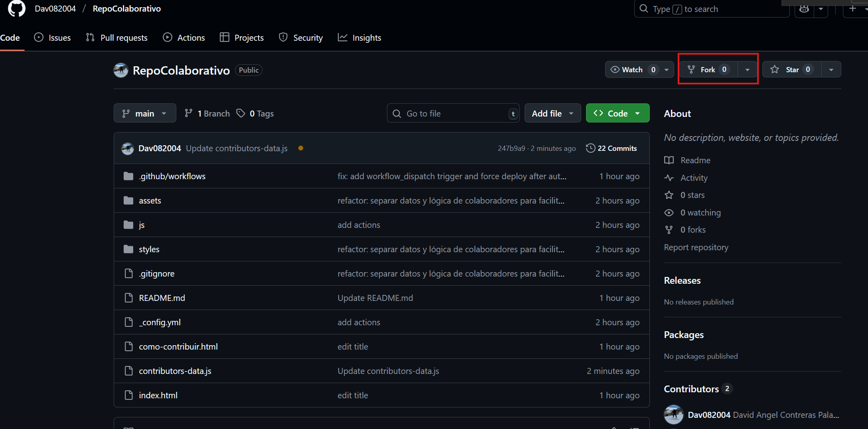The width and height of the screenshot is (868, 429).
Task: Click the RepoColaborativo repository title
Action: (181, 71)
